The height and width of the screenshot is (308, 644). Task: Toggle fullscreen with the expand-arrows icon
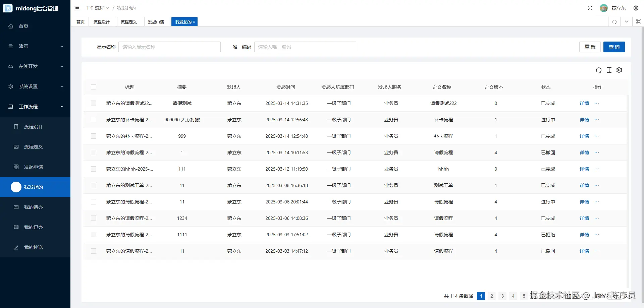pos(590,8)
